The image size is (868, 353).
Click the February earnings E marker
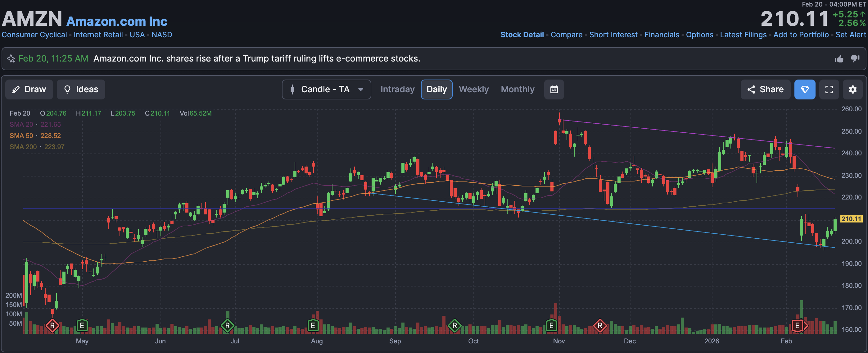(x=797, y=325)
